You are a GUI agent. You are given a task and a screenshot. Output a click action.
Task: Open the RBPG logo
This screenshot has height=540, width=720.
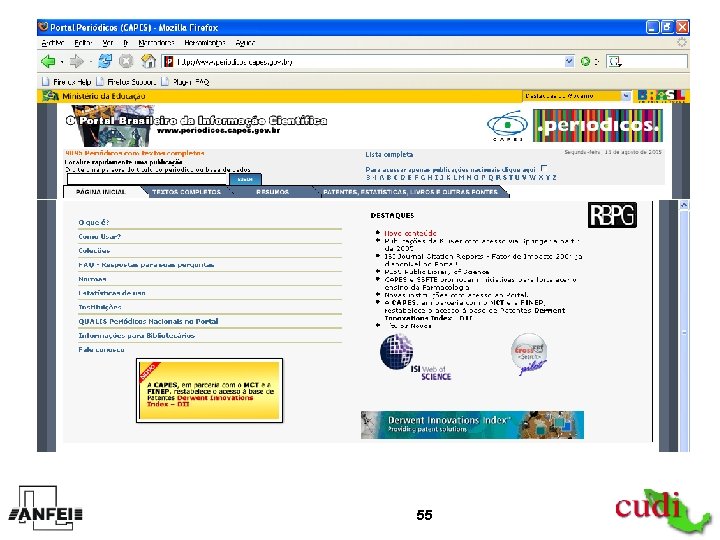point(612,215)
